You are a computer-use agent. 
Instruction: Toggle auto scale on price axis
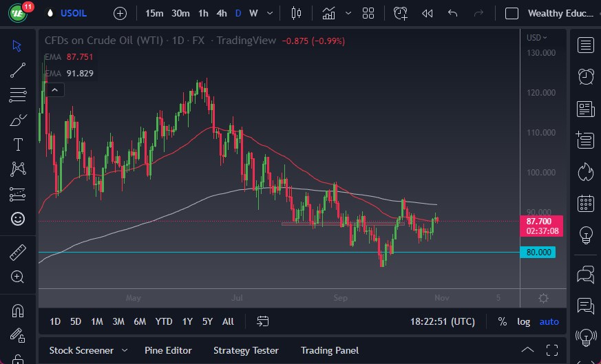tap(549, 321)
